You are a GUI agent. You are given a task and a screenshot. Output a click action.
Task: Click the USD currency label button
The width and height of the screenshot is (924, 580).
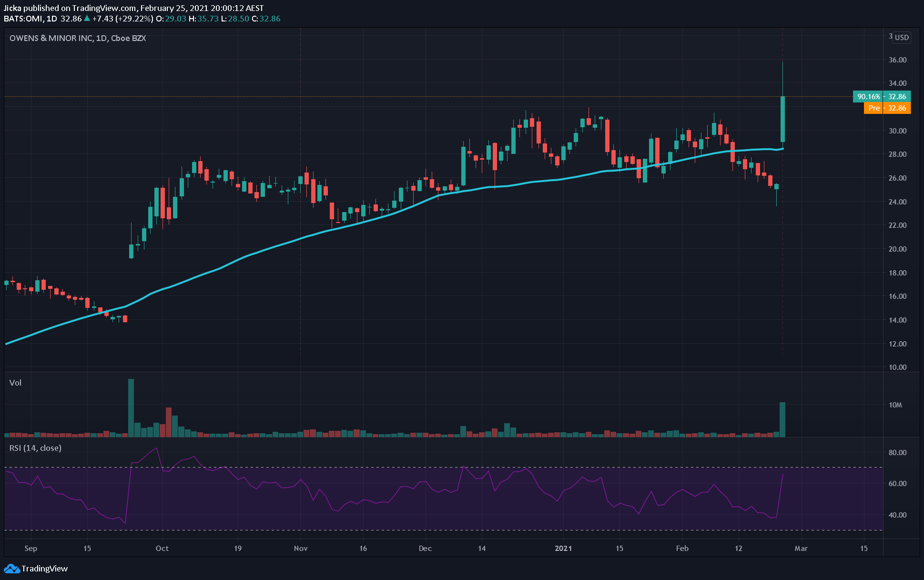tap(902, 37)
